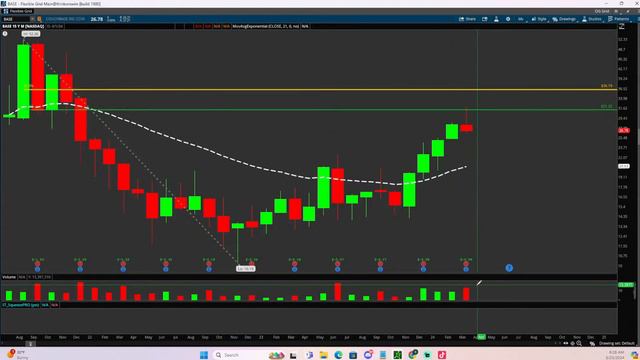This screenshot has width=640, height=360.
Task: Click the Volume subgraph label
Action: [x=9, y=277]
